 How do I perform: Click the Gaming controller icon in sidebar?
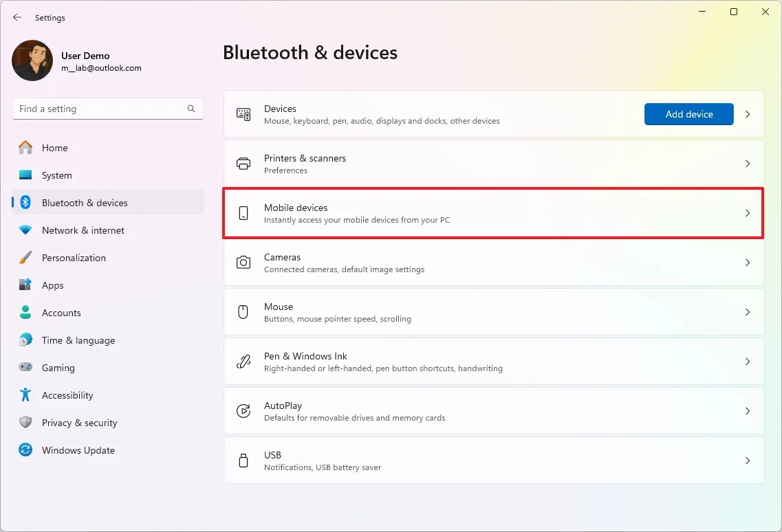(x=25, y=368)
